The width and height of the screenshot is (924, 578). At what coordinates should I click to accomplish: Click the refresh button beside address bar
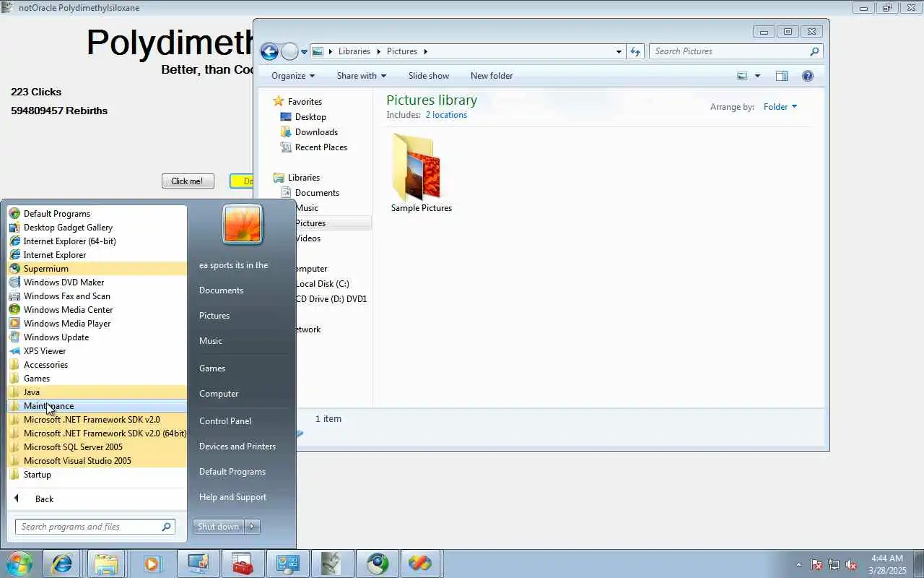[x=635, y=51]
